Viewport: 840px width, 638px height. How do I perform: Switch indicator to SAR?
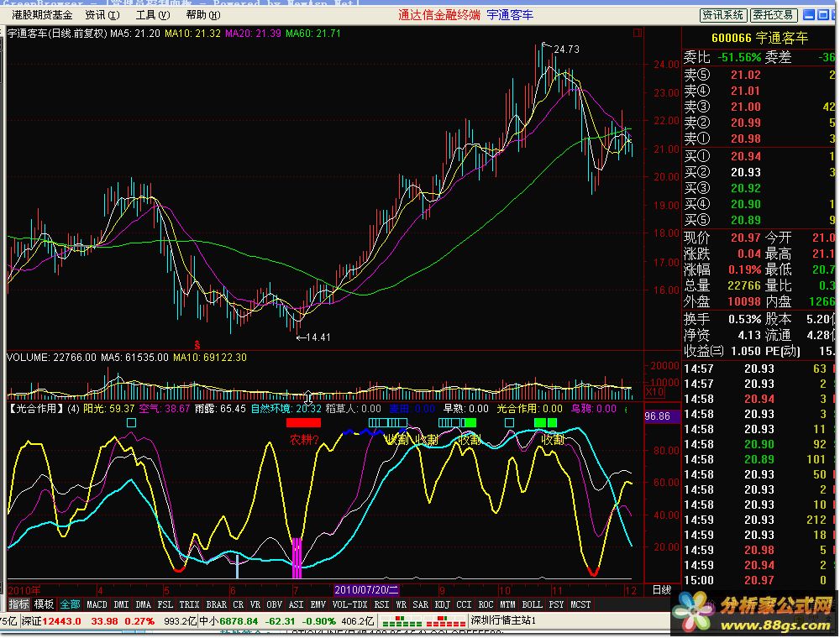[421, 604]
